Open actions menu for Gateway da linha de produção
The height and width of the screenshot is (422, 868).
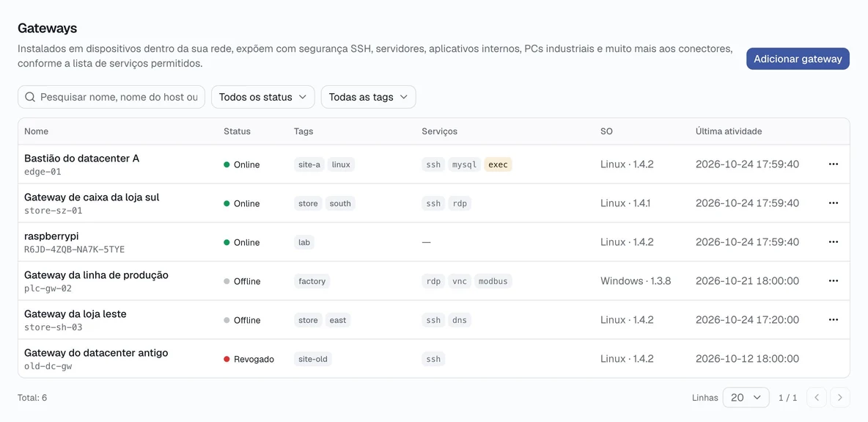pos(833,280)
